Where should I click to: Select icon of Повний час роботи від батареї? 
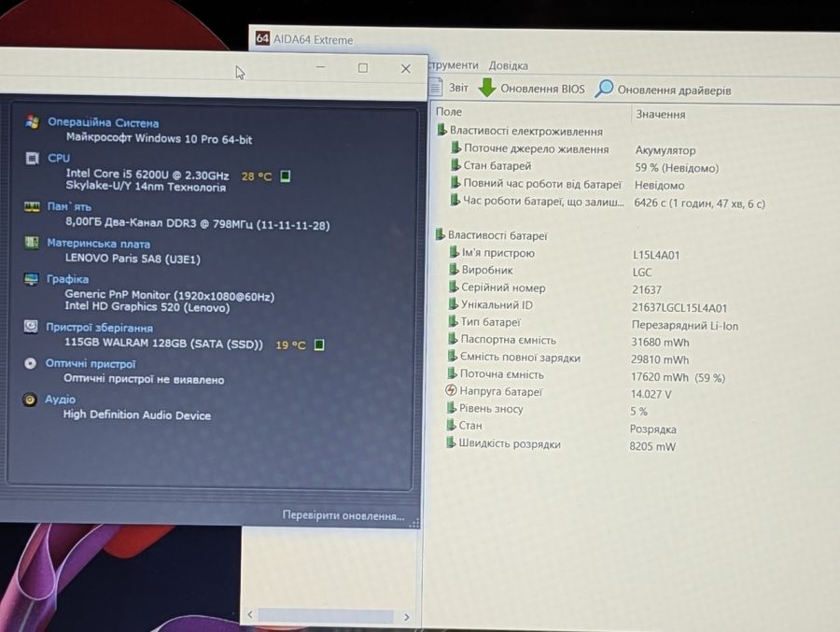(455, 182)
